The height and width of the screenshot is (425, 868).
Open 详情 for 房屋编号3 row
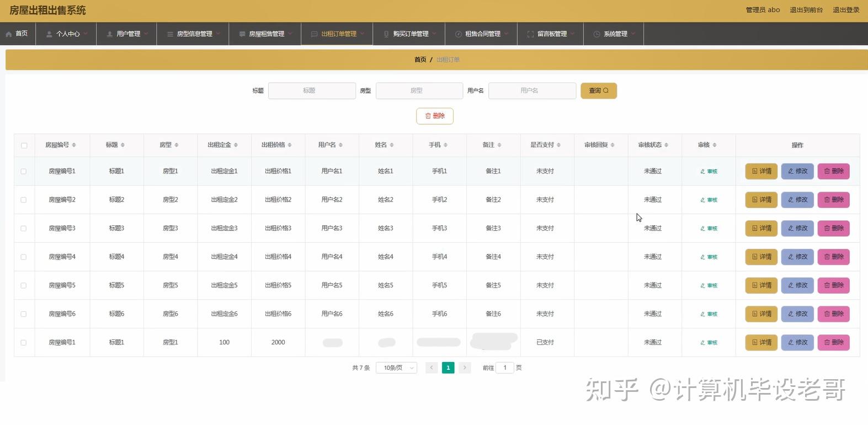click(762, 229)
